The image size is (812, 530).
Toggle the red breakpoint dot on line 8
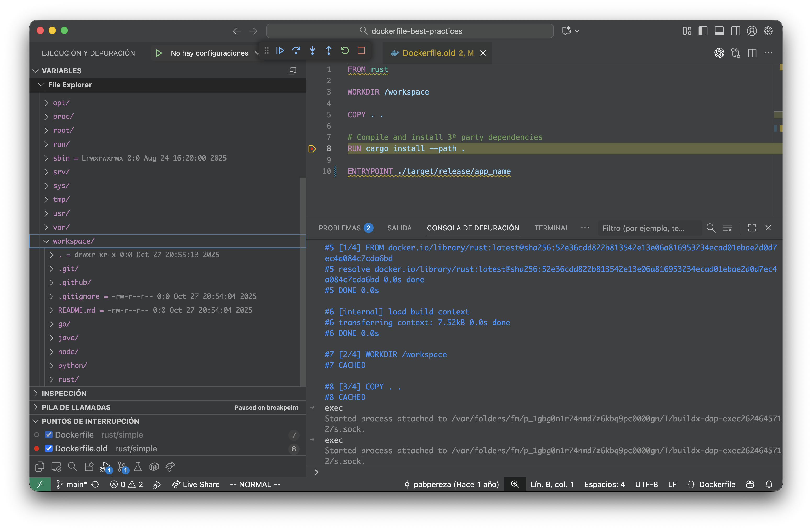(312, 148)
